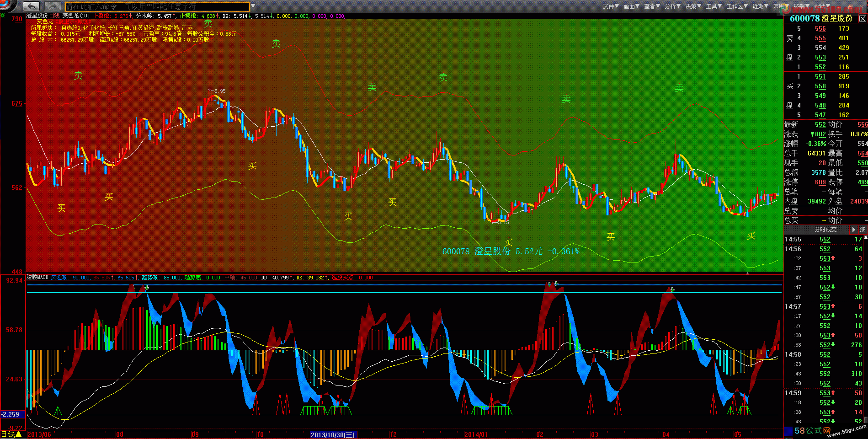Click buy level 1 price 551
The width and height of the screenshot is (868, 439).
coord(820,76)
